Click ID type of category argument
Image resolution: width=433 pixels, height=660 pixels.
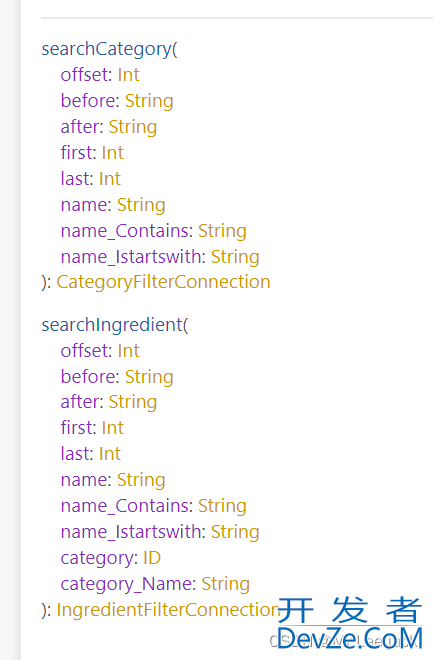click(152, 558)
